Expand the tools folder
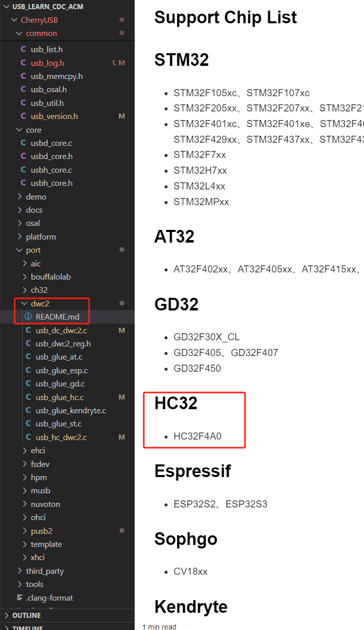The width and height of the screenshot is (364, 630). pyautogui.click(x=19, y=584)
